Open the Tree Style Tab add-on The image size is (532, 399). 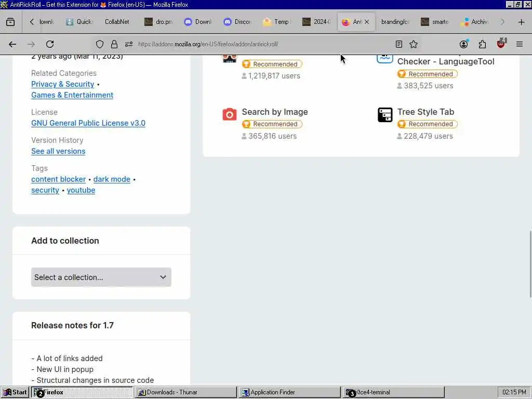(425, 112)
